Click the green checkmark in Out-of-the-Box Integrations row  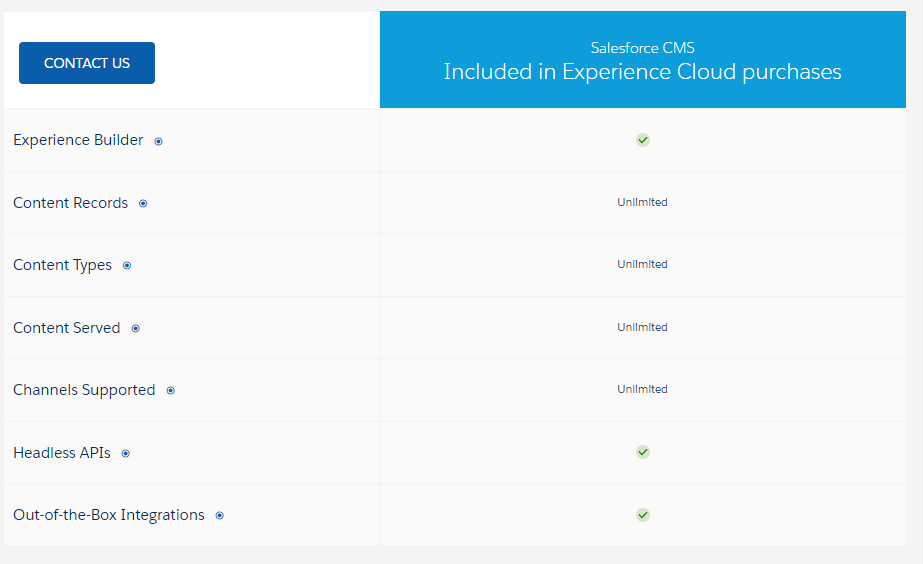(x=643, y=515)
